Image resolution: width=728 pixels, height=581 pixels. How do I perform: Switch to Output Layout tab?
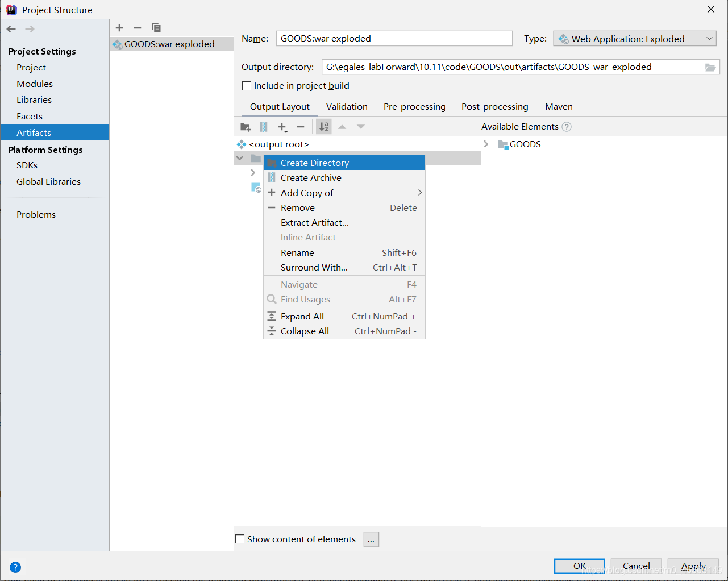click(x=280, y=107)
